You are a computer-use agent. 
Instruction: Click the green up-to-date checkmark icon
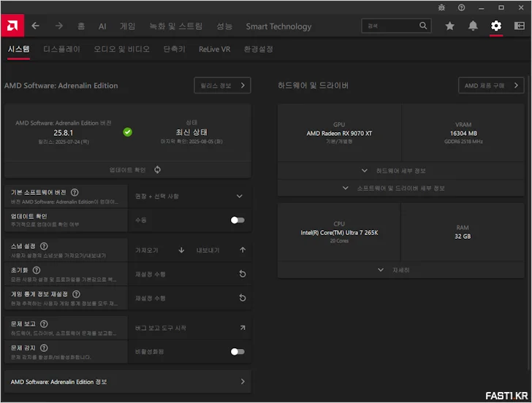[128, 132]
